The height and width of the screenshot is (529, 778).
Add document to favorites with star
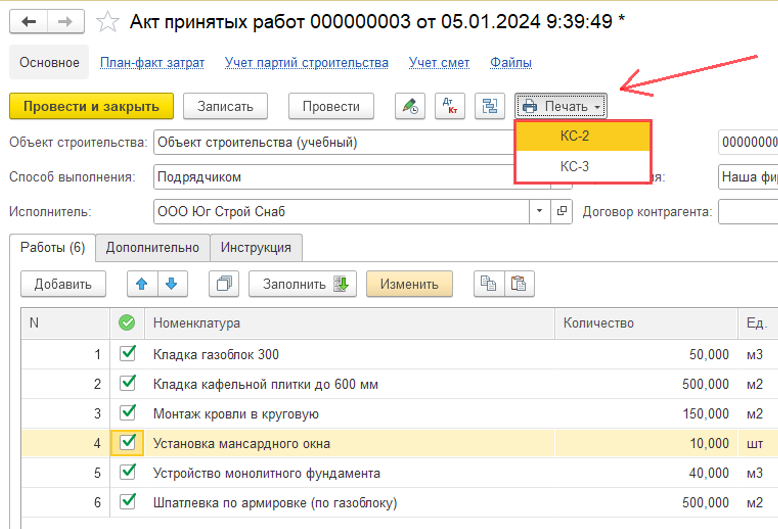[x=104, y=21]
